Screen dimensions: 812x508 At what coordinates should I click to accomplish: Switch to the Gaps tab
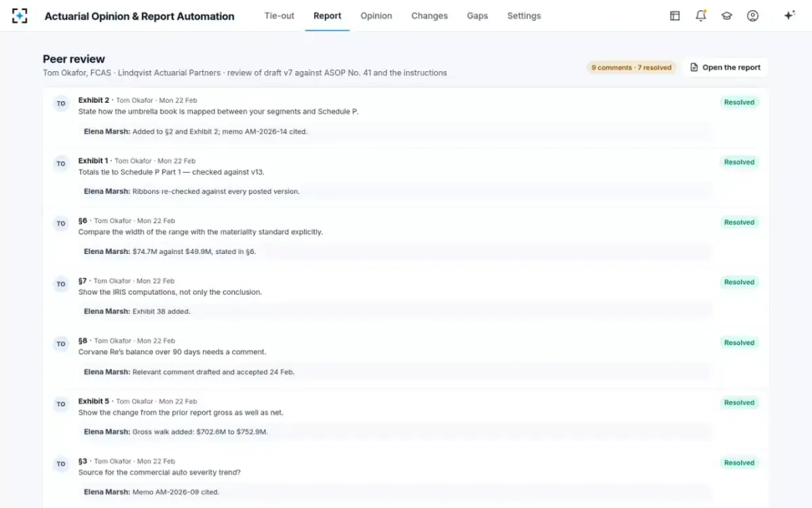(x=478, y=16)
